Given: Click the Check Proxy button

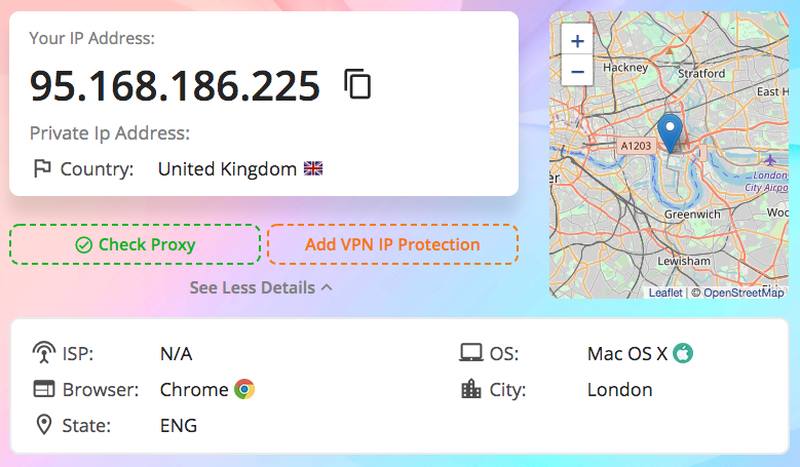Looking at the screenshot, I should coord(135,244).
